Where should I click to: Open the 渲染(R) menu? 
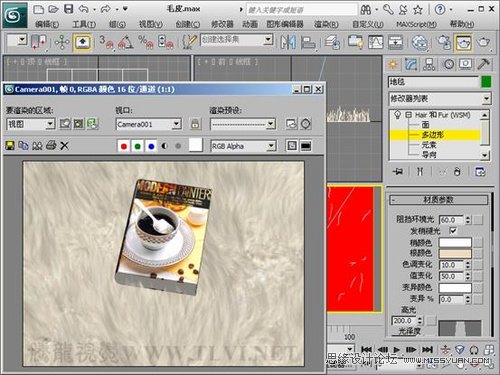pos(326,24)
